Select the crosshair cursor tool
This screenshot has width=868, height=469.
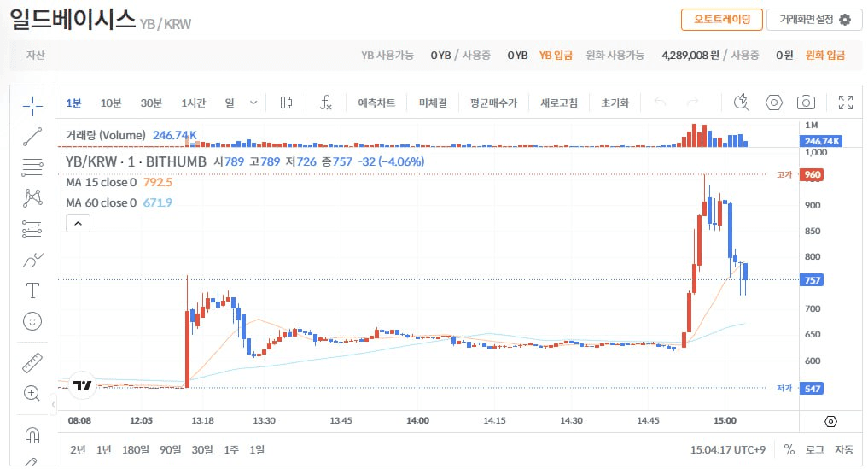coord(32,105)
